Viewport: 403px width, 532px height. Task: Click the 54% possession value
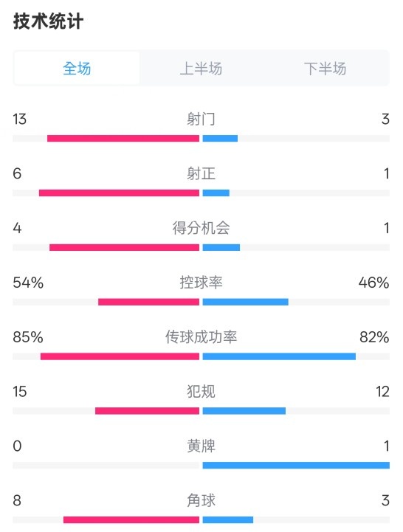coord(28,283)
